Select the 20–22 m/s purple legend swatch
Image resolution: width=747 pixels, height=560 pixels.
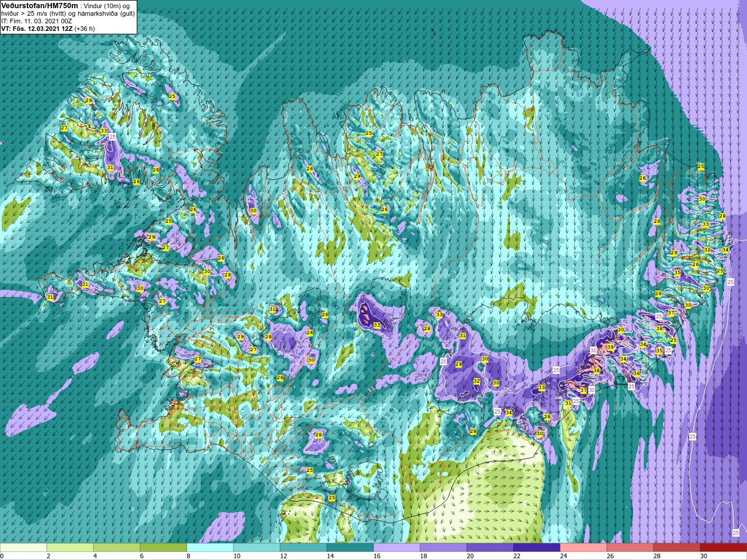coord(490,548)
